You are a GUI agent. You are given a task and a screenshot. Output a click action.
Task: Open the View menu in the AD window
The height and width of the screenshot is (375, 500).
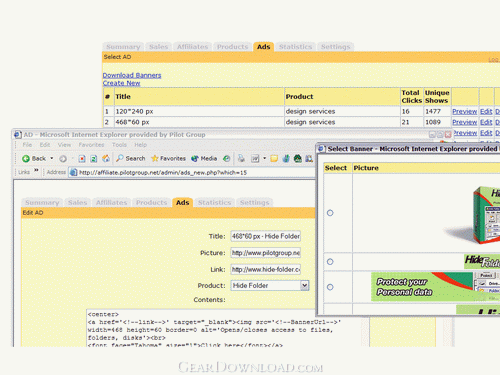click(64, 145)
